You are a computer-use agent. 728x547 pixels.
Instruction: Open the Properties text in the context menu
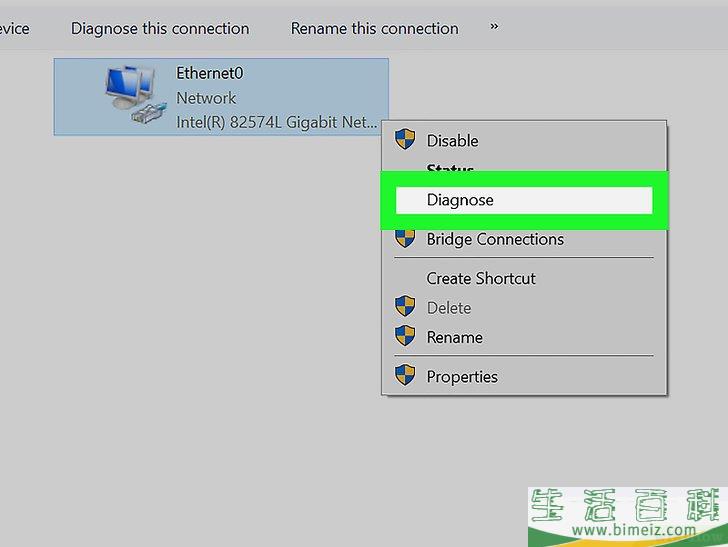pos(462,377)
